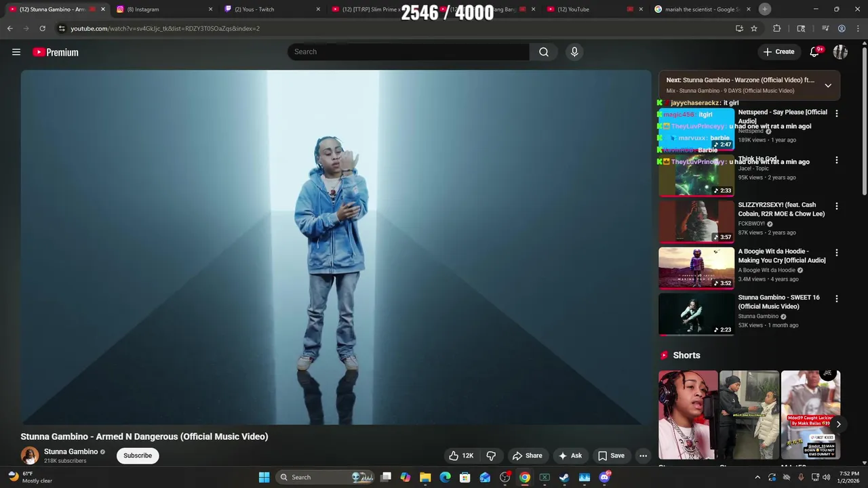
Task: Bookmark this page with star icon
Action: 753,28
